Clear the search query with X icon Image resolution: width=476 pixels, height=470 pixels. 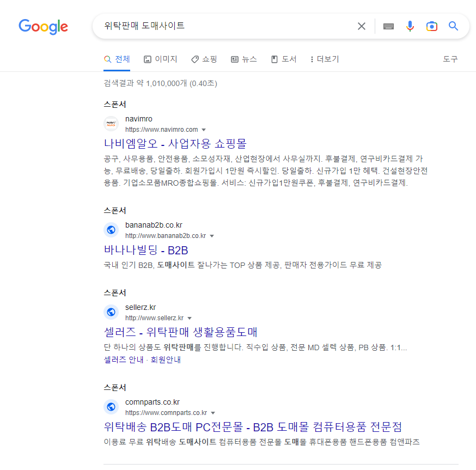point(361,26)
